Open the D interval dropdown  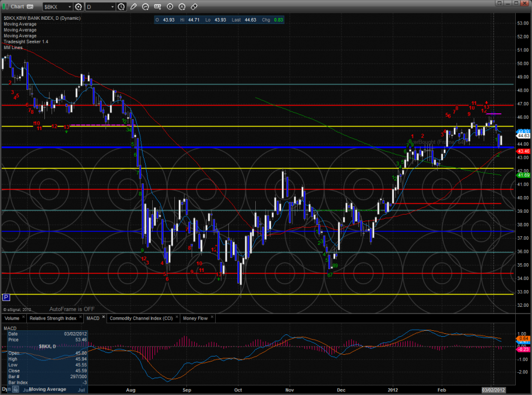click(99, 7)
